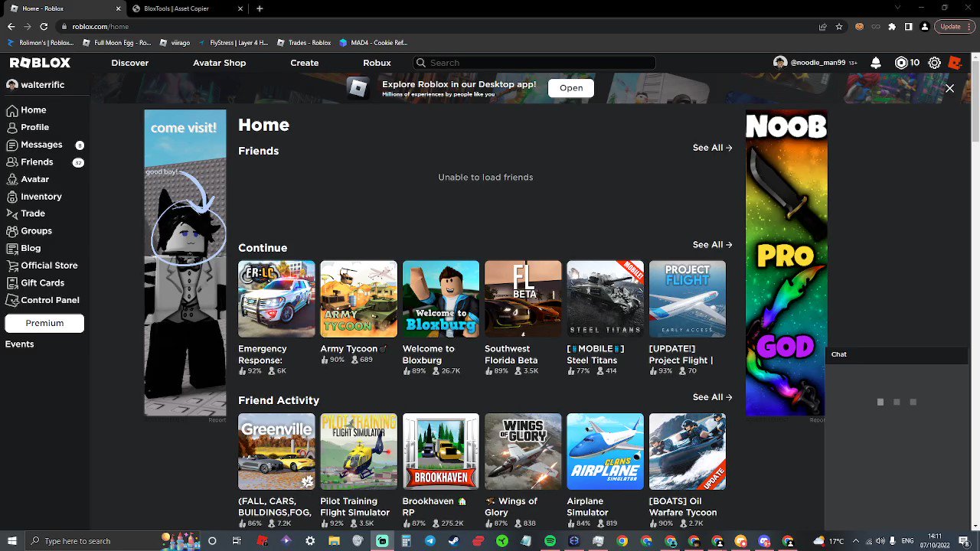
Task: Open the Full Moon Egg bookmark
Action: [x=116, y=43]
